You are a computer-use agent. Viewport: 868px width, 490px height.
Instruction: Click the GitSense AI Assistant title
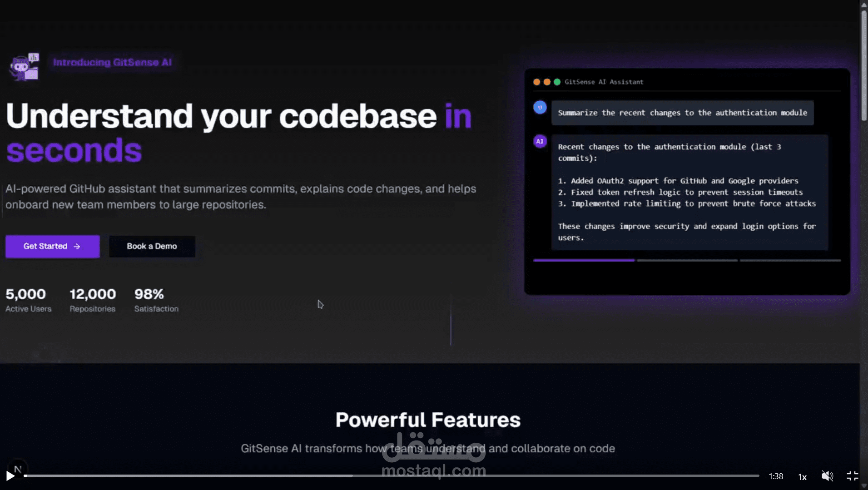click(604, 82)
